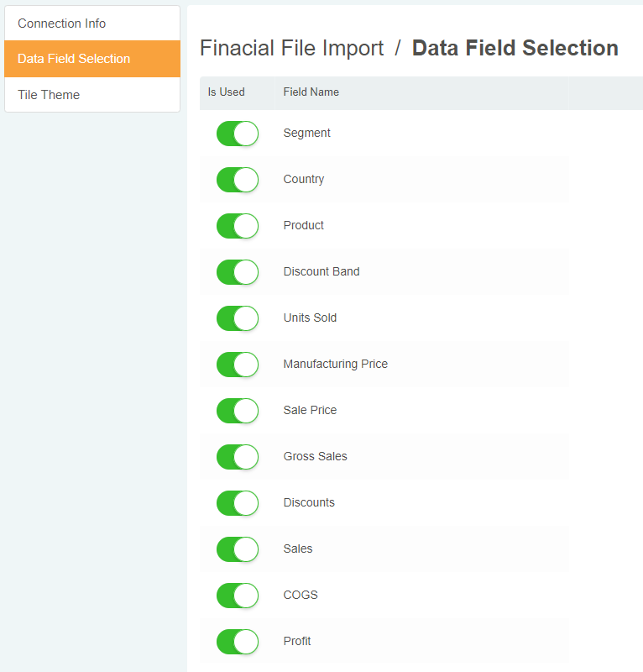Toggle the Product field usage
The width and height of the screenshot is (643, 672).
coord(237,226)
